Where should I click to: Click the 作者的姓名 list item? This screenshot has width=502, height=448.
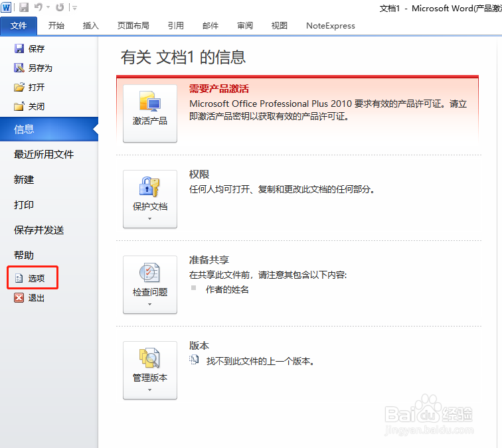pos(227,289)
